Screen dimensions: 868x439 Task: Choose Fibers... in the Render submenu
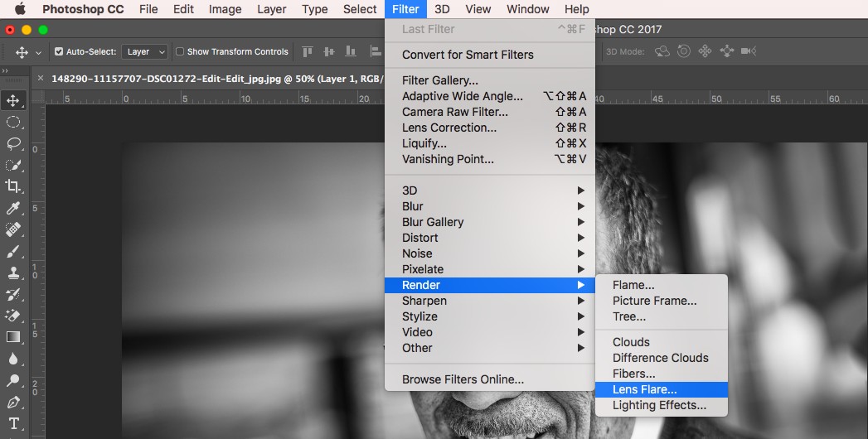(x=662, y=374)
